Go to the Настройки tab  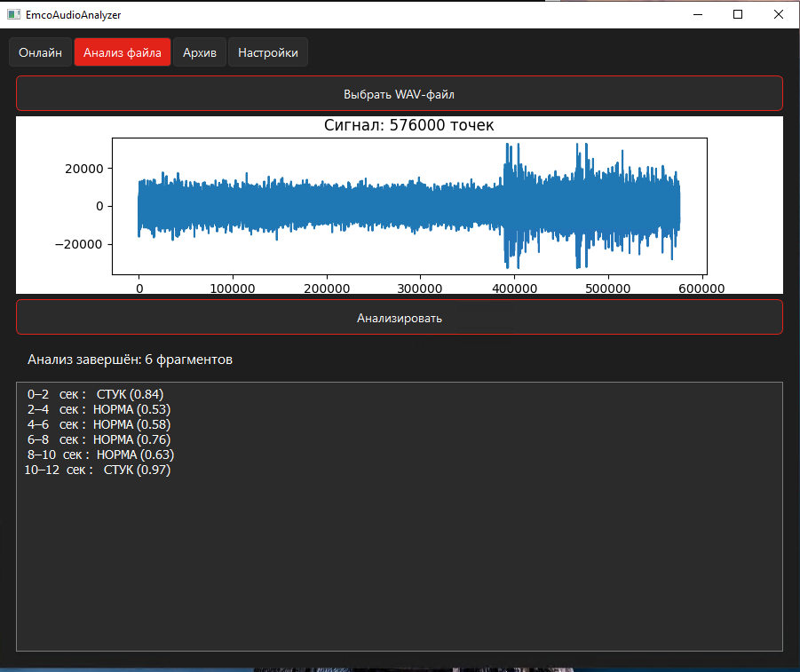coord(268,52)
